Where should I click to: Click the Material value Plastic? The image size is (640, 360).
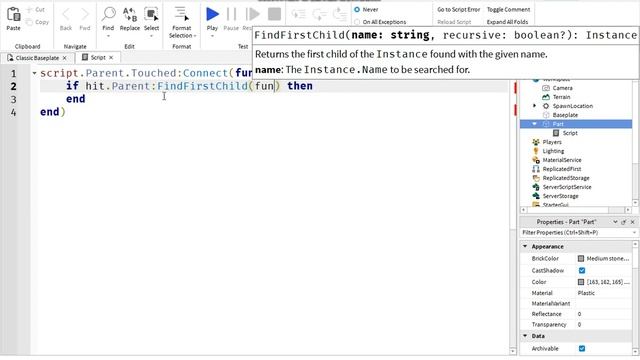[x=586, y=293]
